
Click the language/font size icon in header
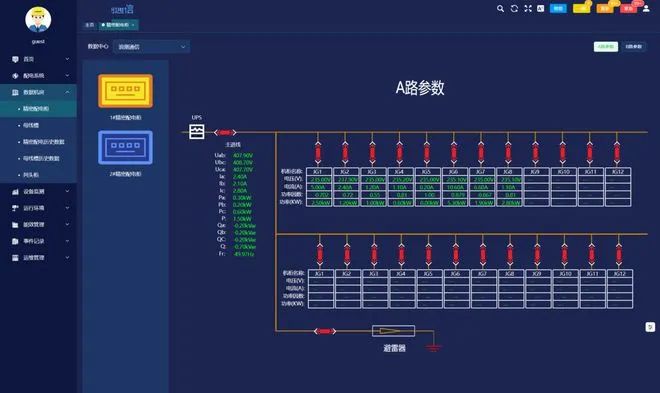[x=540, y=8]
